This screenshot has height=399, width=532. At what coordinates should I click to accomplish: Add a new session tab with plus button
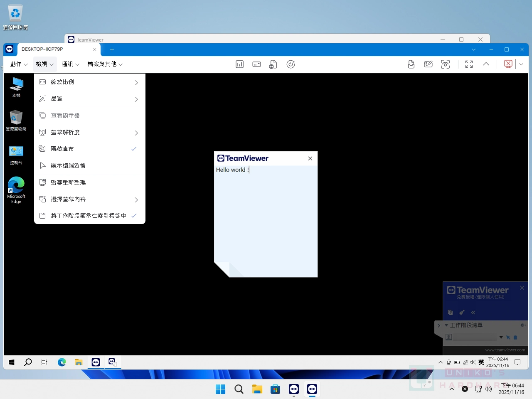tap(112, 49)
